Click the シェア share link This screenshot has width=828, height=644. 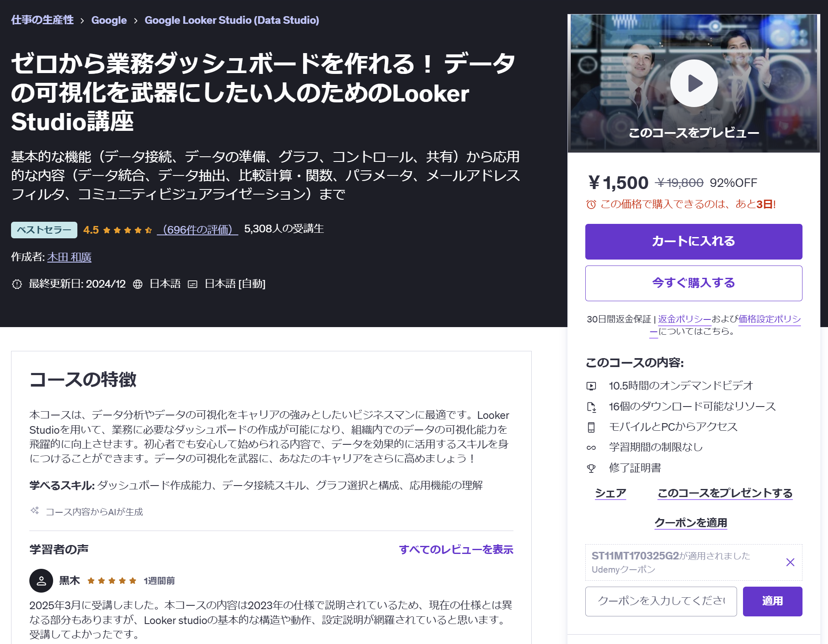coord(610,493)
